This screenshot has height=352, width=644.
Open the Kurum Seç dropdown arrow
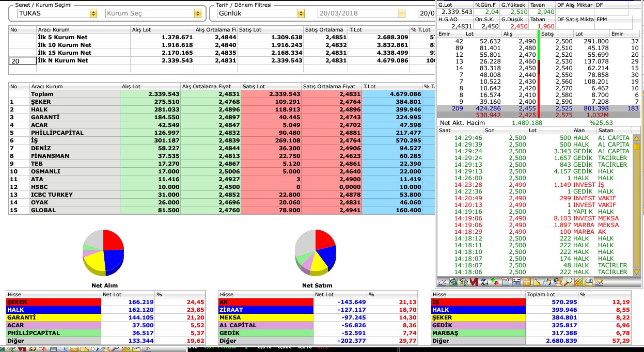point(197,13)
